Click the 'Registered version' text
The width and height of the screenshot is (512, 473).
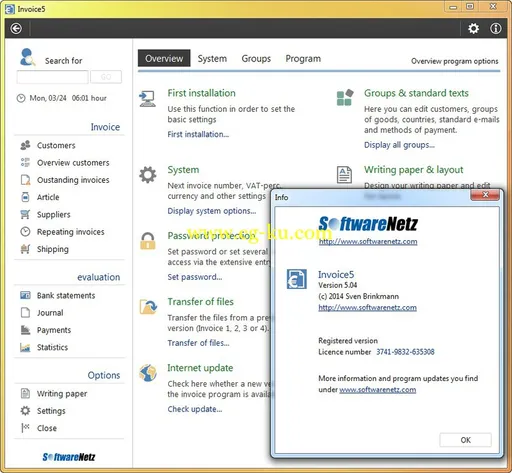tap(348, 341)
